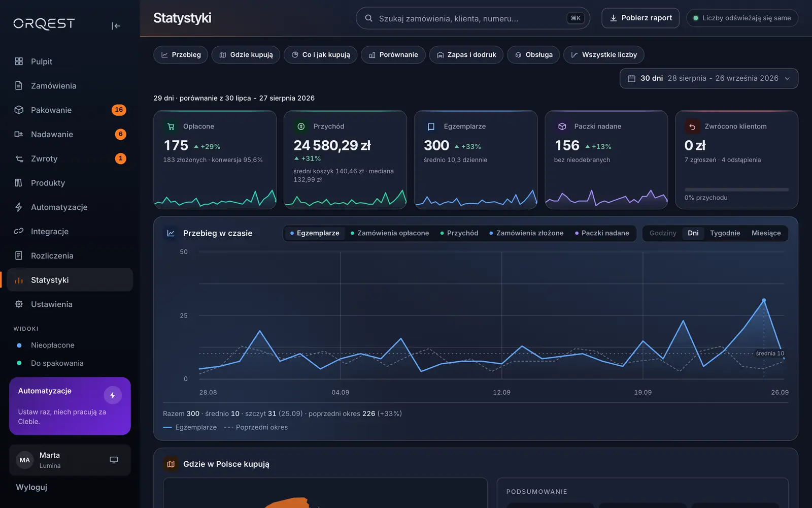Click the monitor icon next to Marta

[x=114, y=460]
